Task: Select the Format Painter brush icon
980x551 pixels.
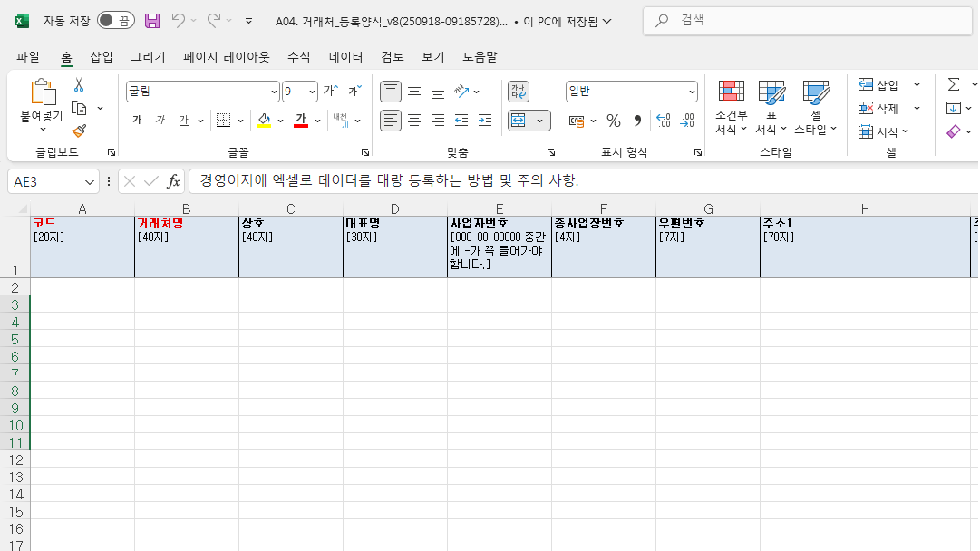Action: (79, 131)
